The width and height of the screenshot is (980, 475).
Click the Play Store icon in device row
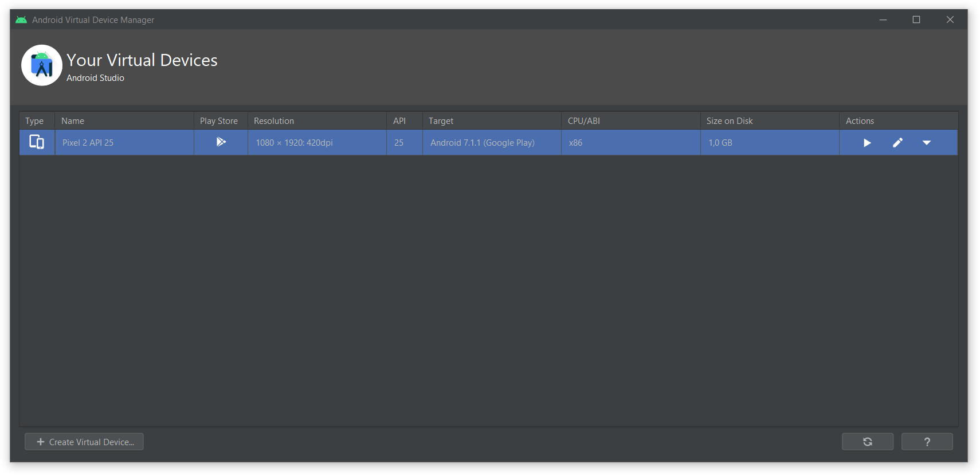pos(221,142)
